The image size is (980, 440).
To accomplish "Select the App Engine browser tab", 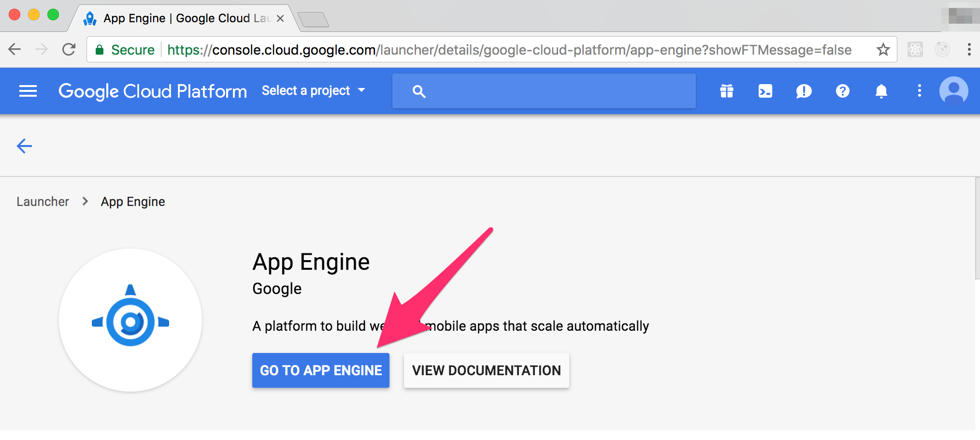I will click(x=184, y=18).
